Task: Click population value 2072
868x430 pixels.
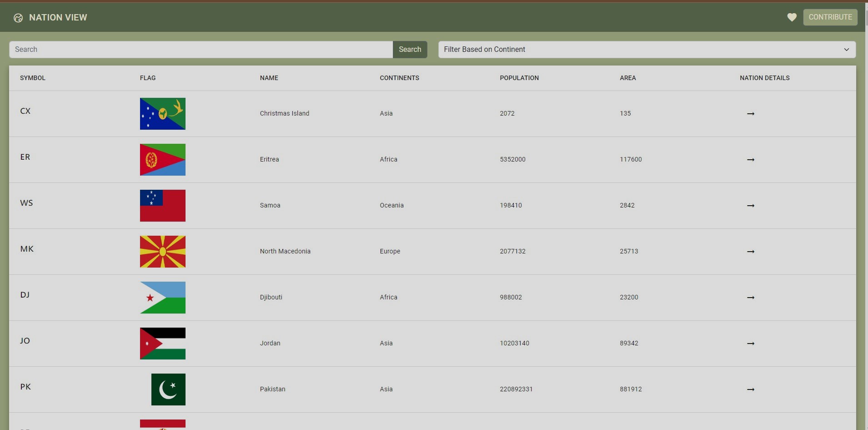Action: (507, 113)
